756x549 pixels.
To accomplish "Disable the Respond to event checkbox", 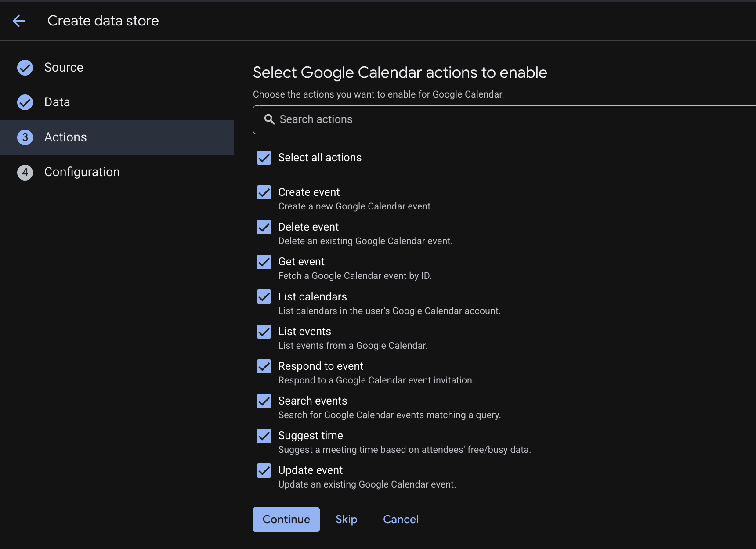I will [x=264, y=366].
